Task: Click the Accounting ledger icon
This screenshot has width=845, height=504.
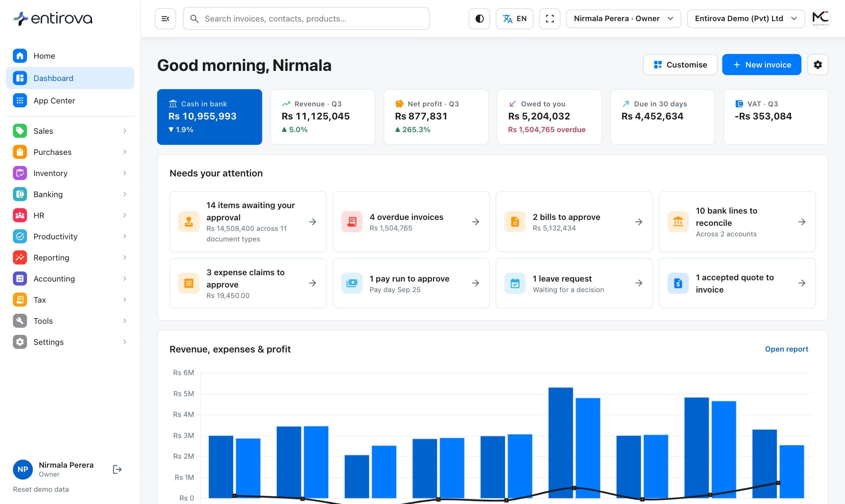Action: coord(20,279)
